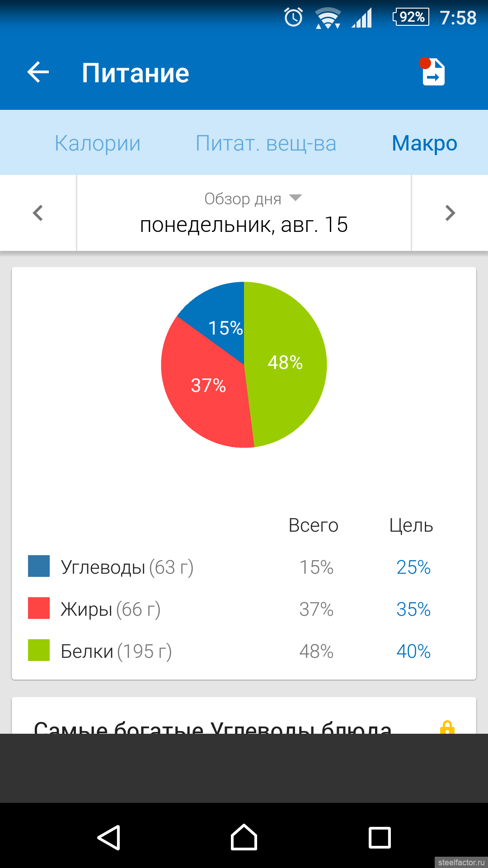
Task: Tap Android recent apps square button
Action: point(380,838)
